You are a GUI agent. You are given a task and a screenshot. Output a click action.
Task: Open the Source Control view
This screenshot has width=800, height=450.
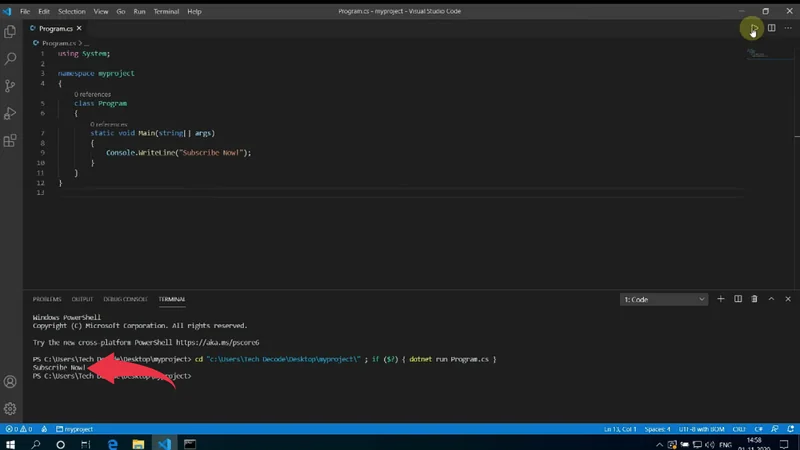pos(11,87)
